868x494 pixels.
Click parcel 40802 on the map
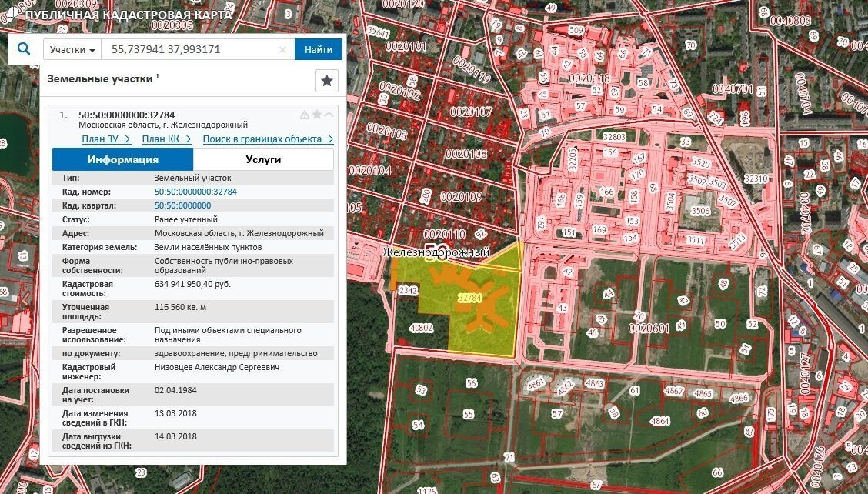pyautogui.click(x=422, y=326)
